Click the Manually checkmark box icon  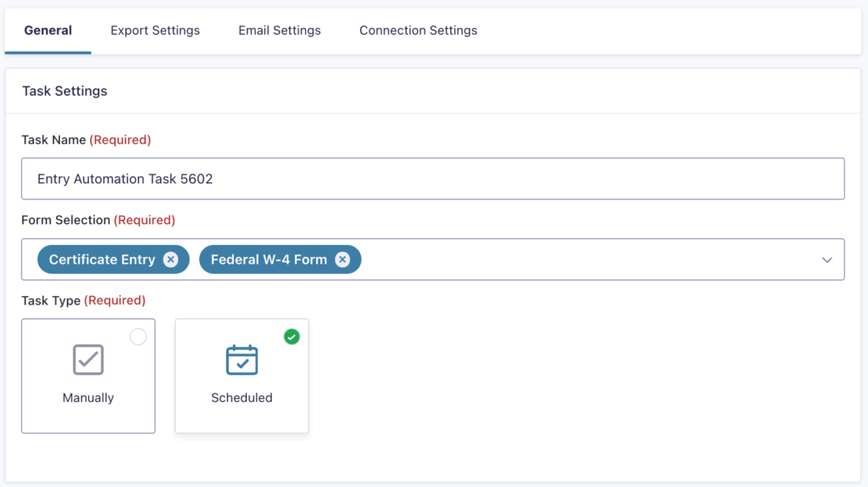[88, 360]
